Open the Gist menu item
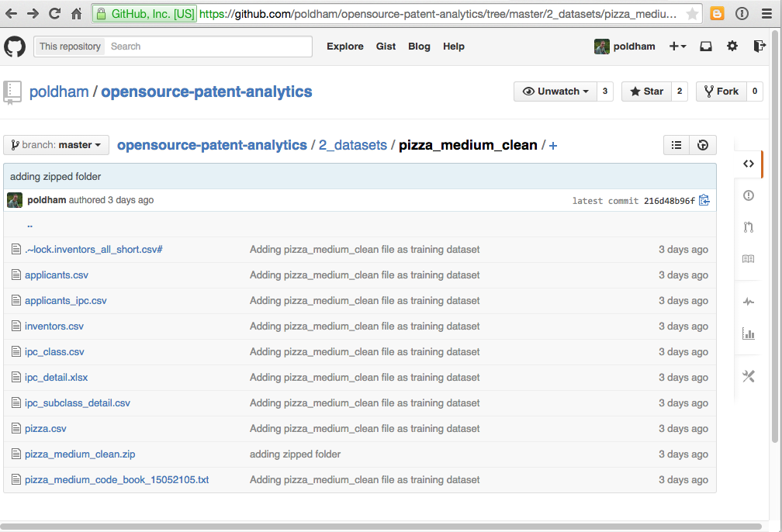The width and height of the screenshot is (782, 532). [x=386, y=47]
